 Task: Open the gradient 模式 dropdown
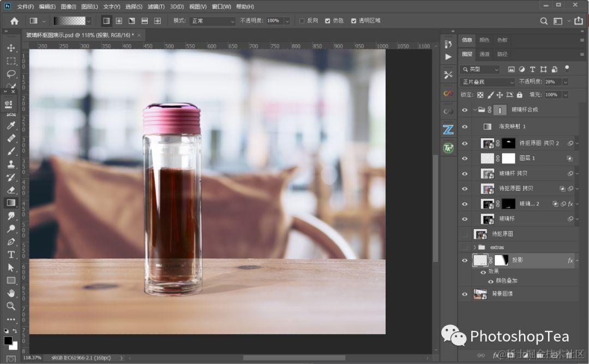pyautogui.click(x=212, y=21)
